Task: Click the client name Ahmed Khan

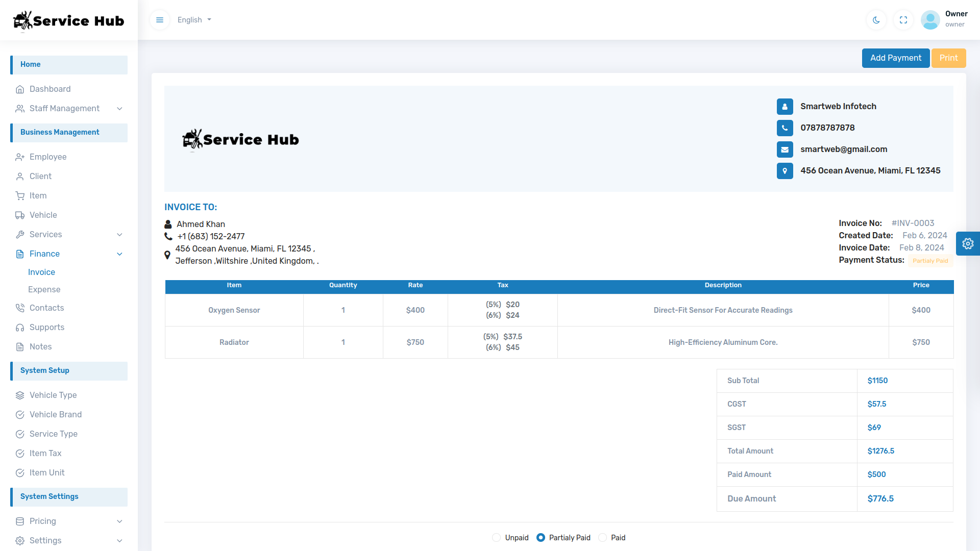Action: click(x=201, y=224)
